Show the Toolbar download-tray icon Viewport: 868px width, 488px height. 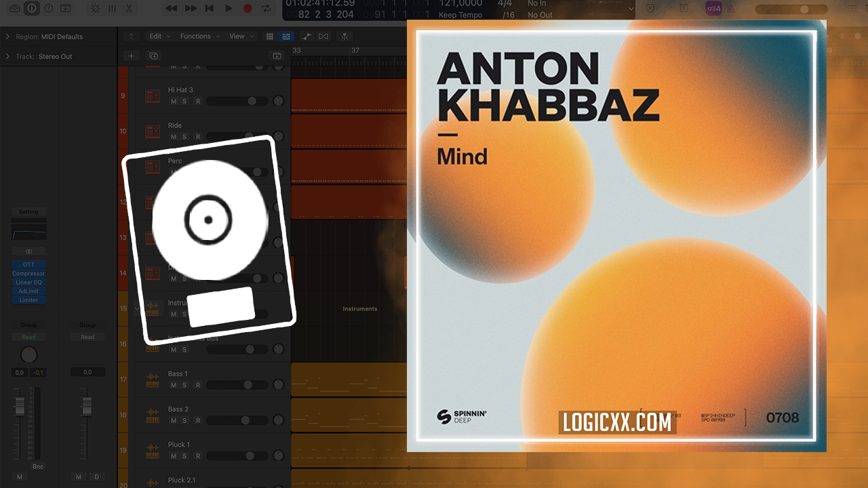(65, 8)
